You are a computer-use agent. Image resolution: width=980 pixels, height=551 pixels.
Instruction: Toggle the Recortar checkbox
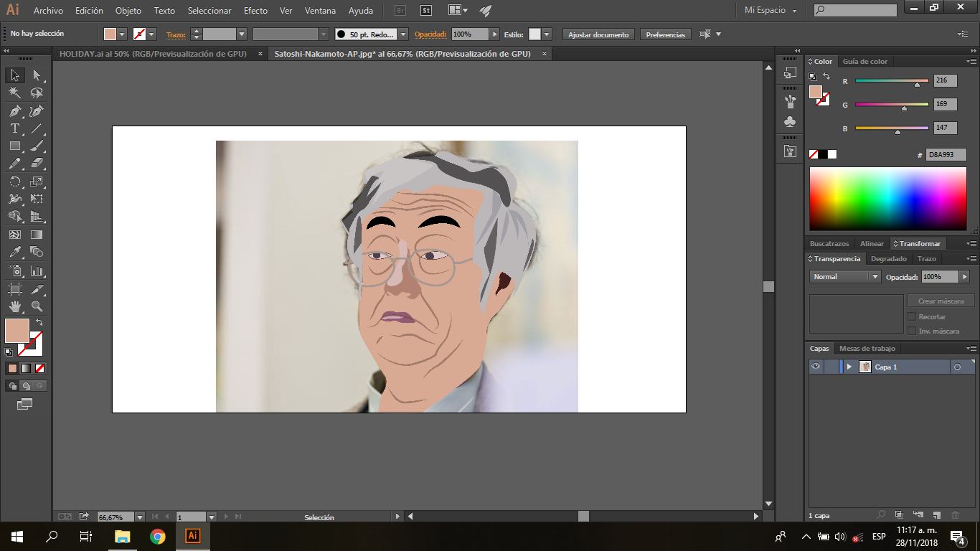[912, 316]
